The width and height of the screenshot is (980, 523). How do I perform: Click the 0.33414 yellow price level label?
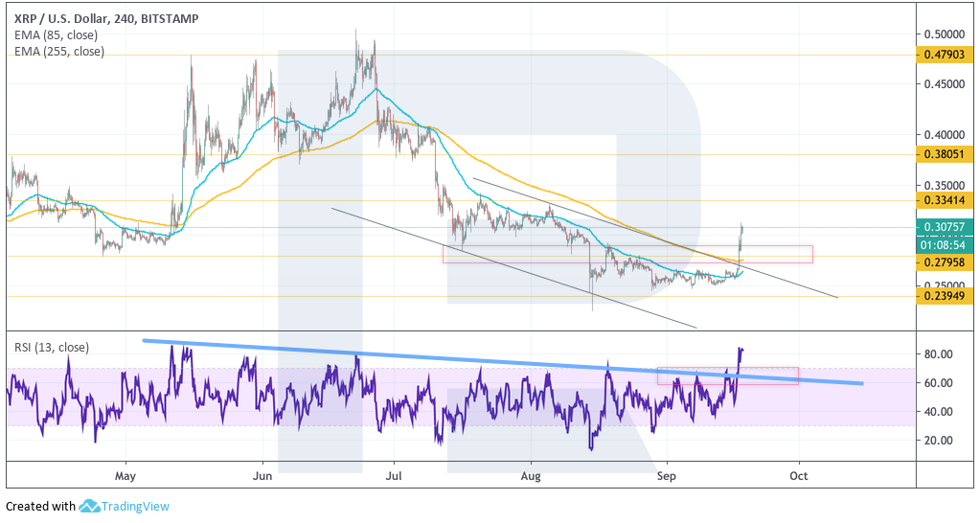coord(945,200)
